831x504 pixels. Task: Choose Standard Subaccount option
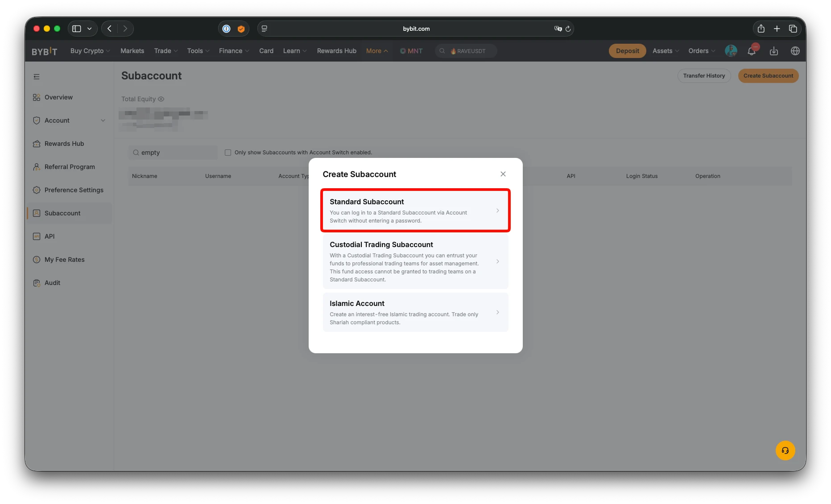pos(415,211)
